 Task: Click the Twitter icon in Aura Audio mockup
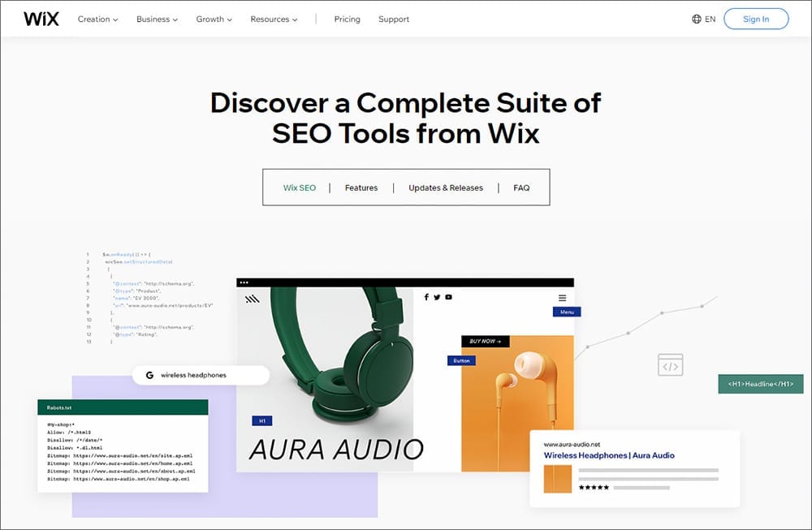tap(437, 297)
